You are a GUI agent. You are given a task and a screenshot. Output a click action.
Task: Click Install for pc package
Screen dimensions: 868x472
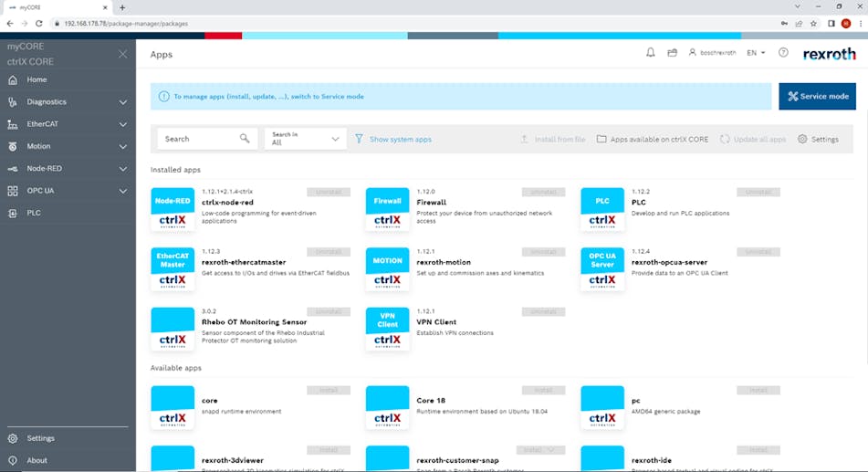pos(758,391)
